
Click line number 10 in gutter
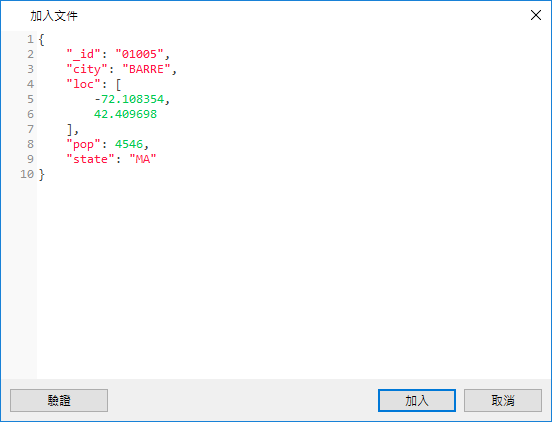[x=27, y=174]
